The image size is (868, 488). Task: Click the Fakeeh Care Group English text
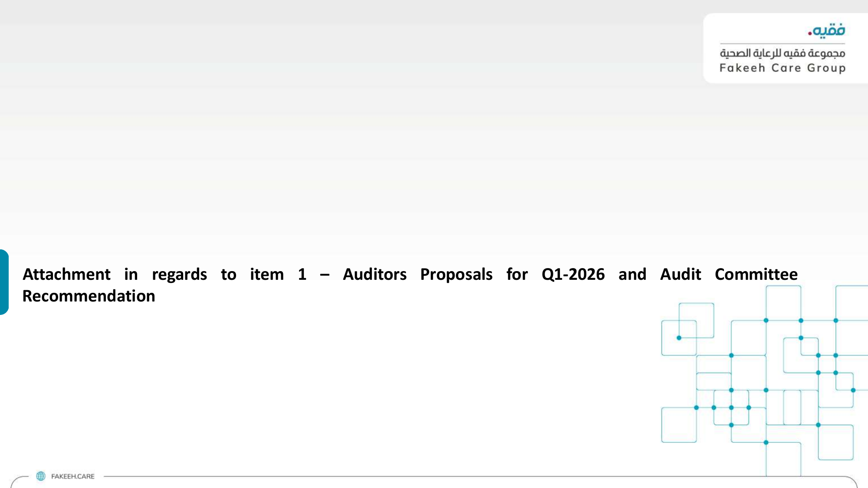click(783, 68)
